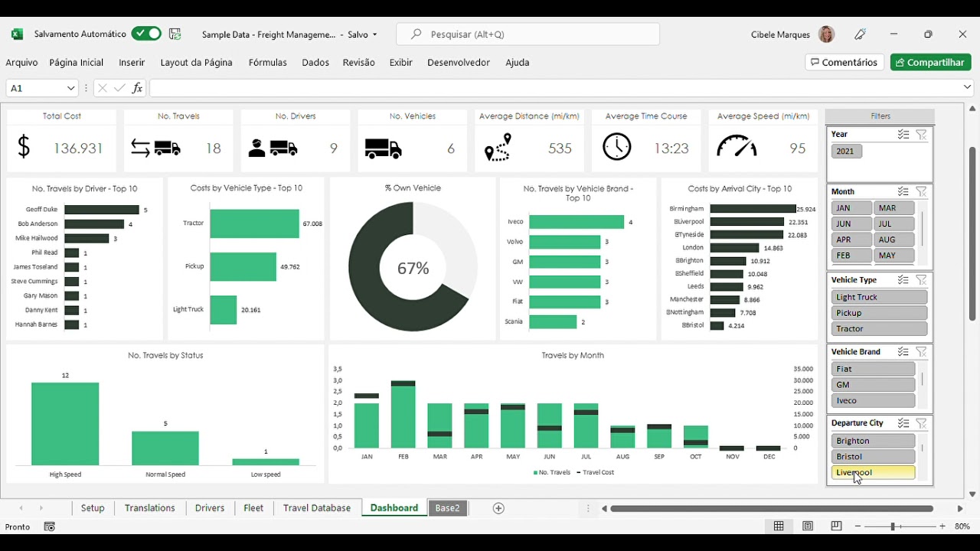Screen dimensions: 980x551
Task: Switch to the Drivers sheet tab
Action: point(210,508)
